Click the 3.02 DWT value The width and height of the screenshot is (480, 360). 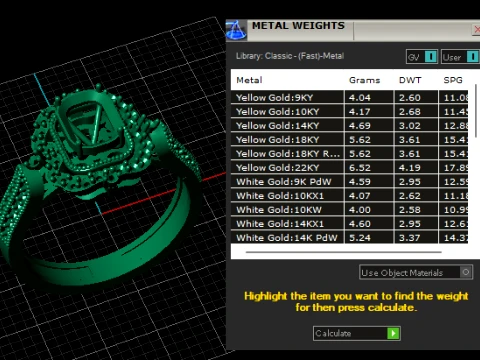click(x=410, y=126)
